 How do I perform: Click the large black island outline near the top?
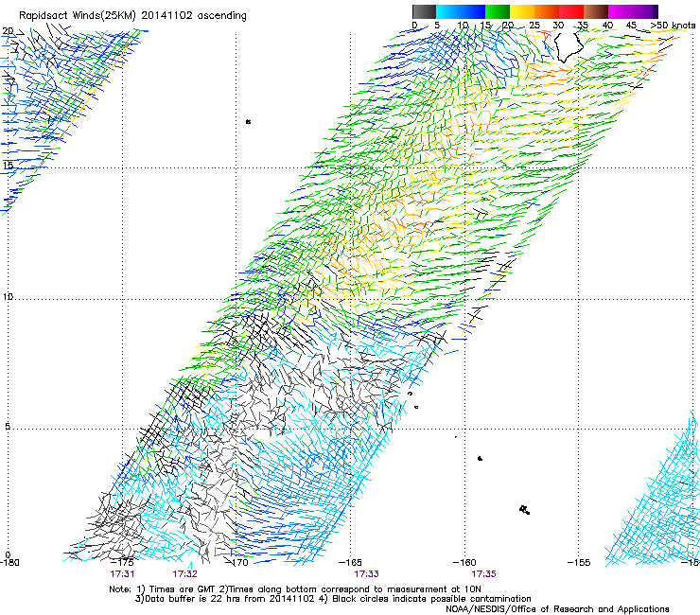(x=569, y=45)
